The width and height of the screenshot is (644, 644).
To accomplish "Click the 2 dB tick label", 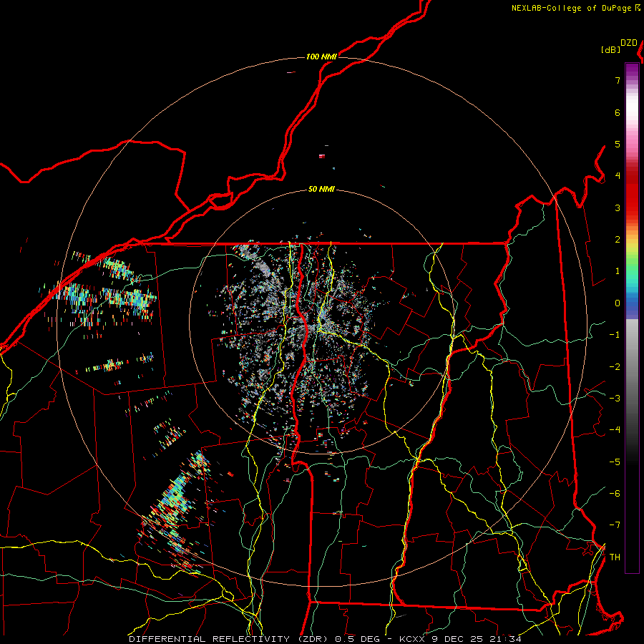I will pyautogui.click(x=618, y=240).
